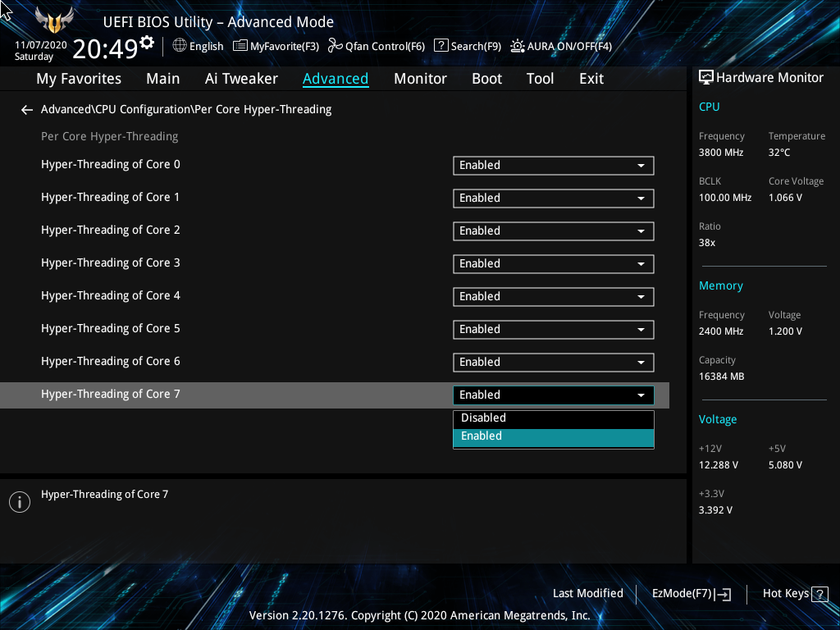840x630 pixels.
Task: Launch Qfan Control(F6)
Action: tap(385, 47)
